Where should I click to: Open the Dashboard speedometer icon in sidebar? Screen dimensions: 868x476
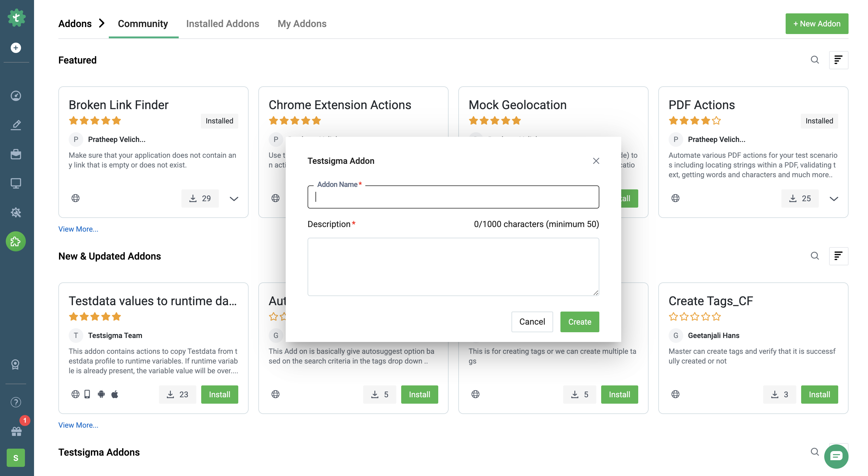[x=15, y=96]
